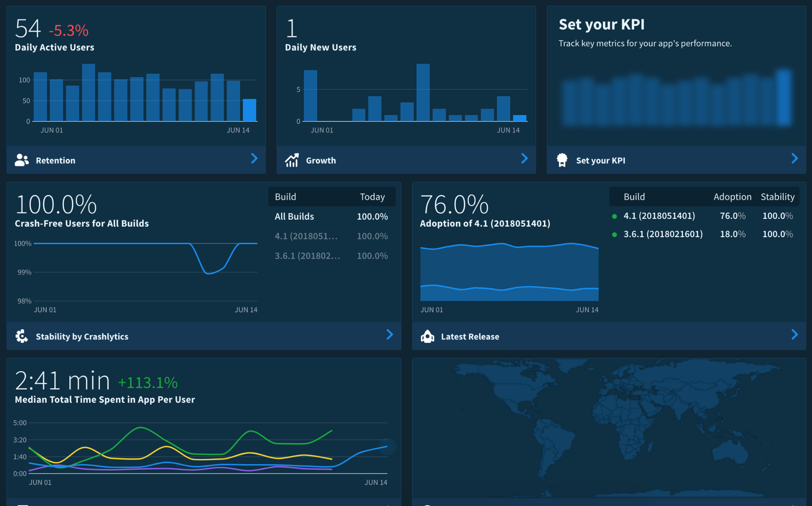The height and width of the screenshot is (506, 812).
Task: Click the Latest Release rocket icon
Action: coord(427,336)
